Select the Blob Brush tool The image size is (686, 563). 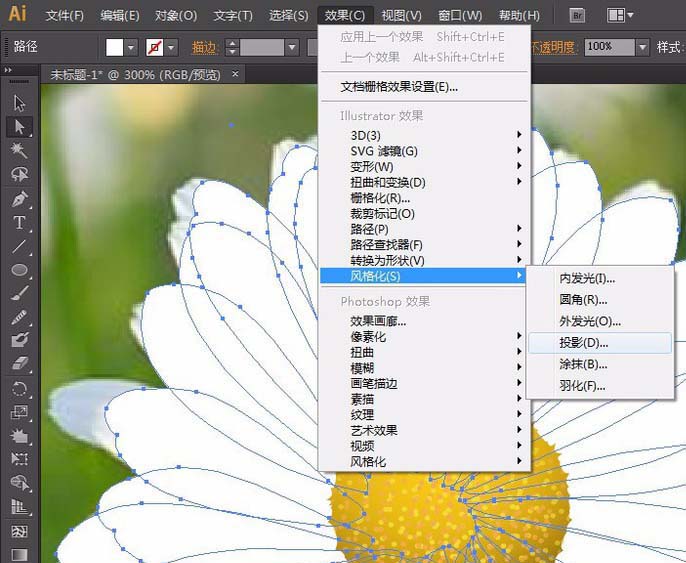[x=19, y=340]
